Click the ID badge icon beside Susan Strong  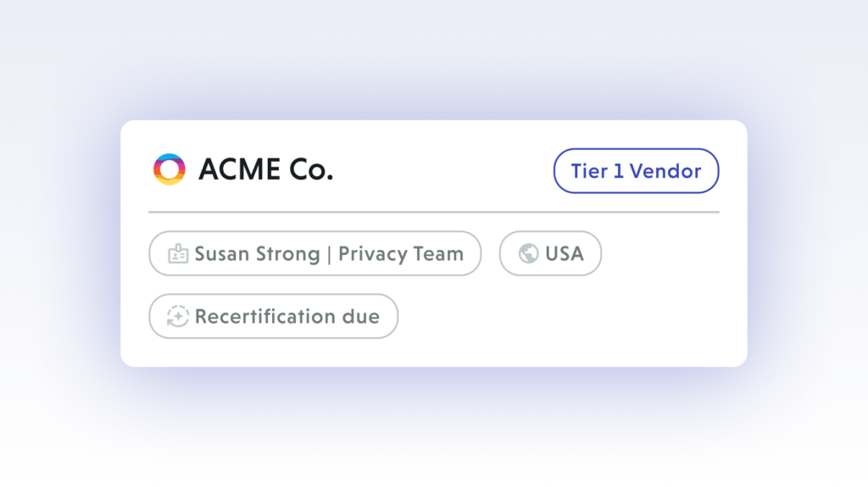pyautogui.click(x=178, y=253)
